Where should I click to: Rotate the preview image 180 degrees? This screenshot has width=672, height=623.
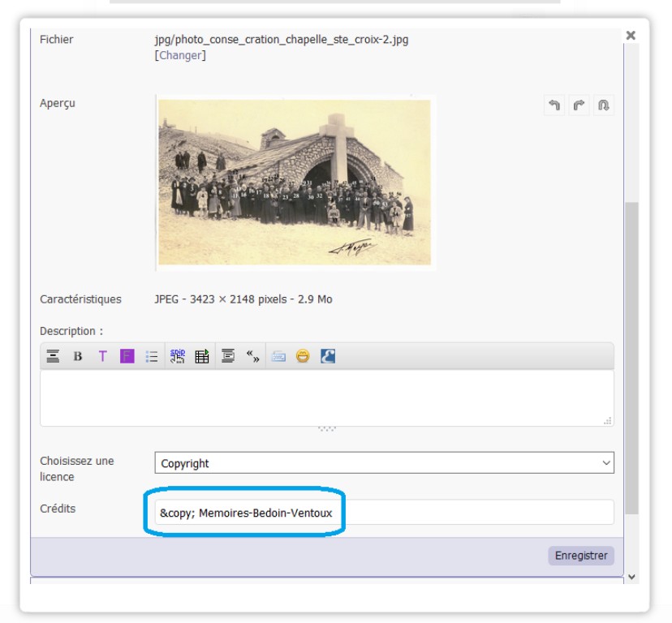point(604,105)
